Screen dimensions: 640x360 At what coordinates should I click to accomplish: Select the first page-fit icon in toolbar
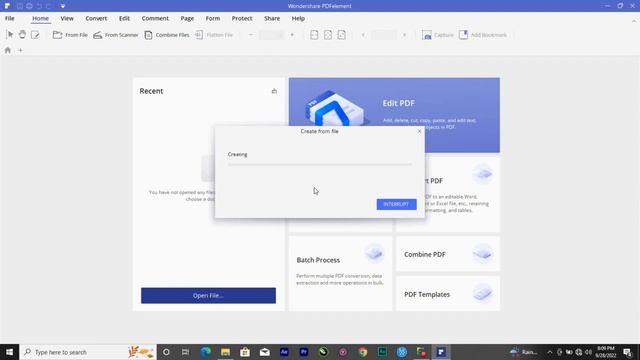click(x=314, y=35)
